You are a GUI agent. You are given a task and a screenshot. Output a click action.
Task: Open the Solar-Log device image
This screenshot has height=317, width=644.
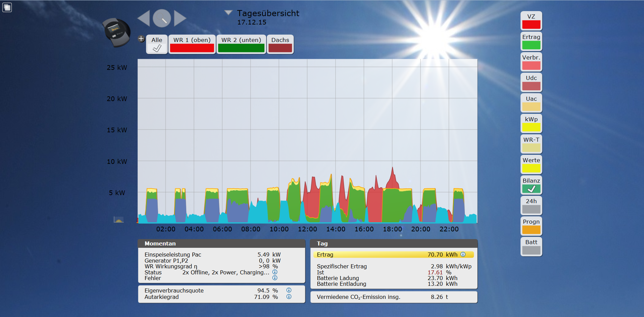(x=116, y=33)
